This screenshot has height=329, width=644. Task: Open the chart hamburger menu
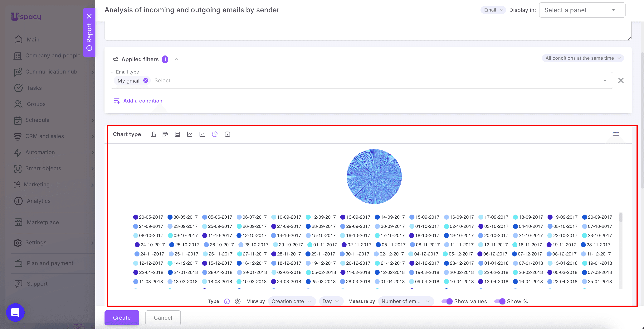pyautogui.click(x=616, y=134)
